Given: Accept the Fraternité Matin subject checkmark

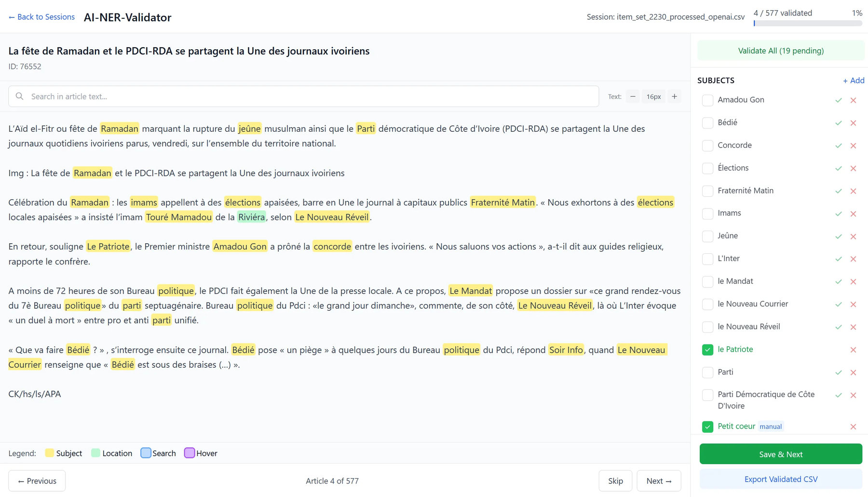Looking at the screenshot, I should coord(839,191).
